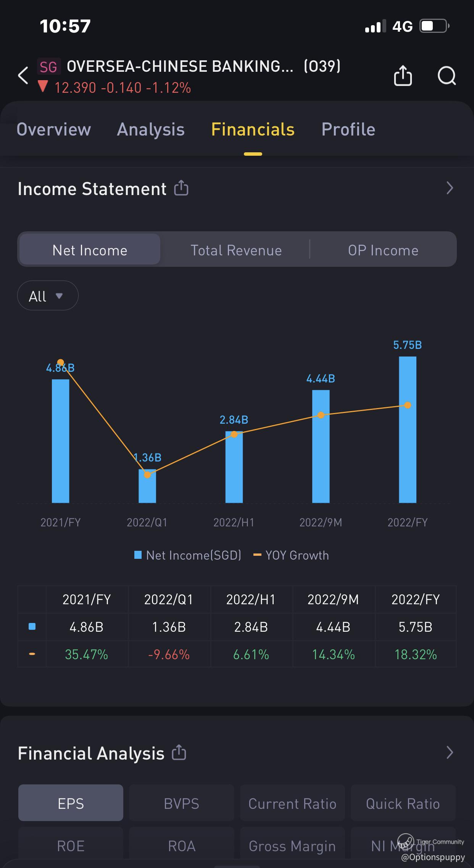Viewport: 474px width, 868px height.
Task: Tap the 5.75B table cell
Action: pyautogui.click(x=416, y=627)
